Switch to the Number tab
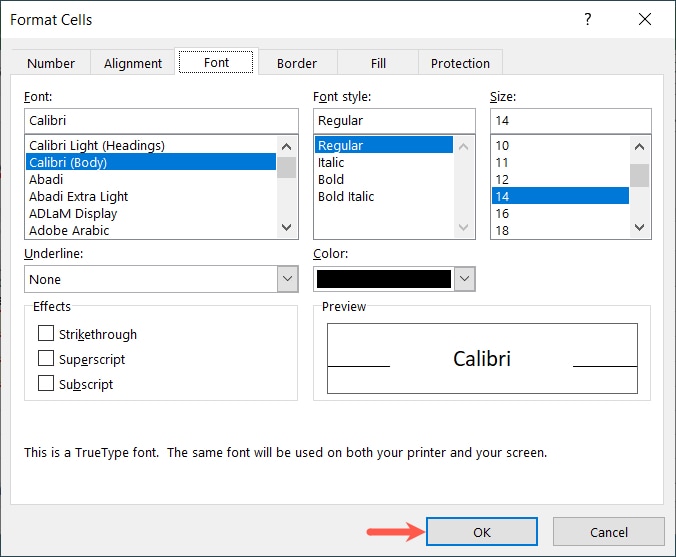The image size is (676, 557). click(x=51, y=63)
